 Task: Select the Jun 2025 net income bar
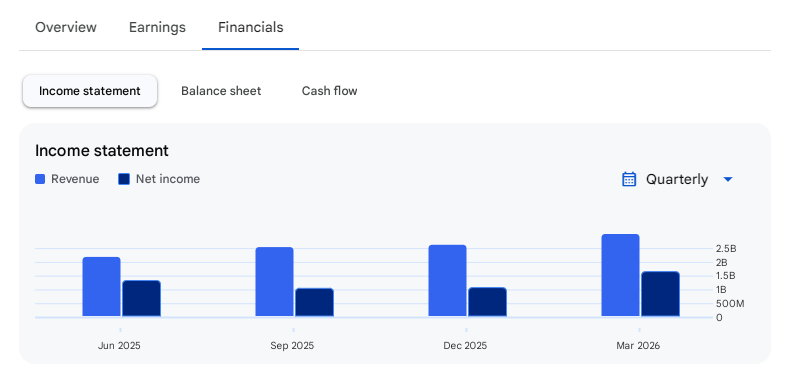[x=142, y=298]
